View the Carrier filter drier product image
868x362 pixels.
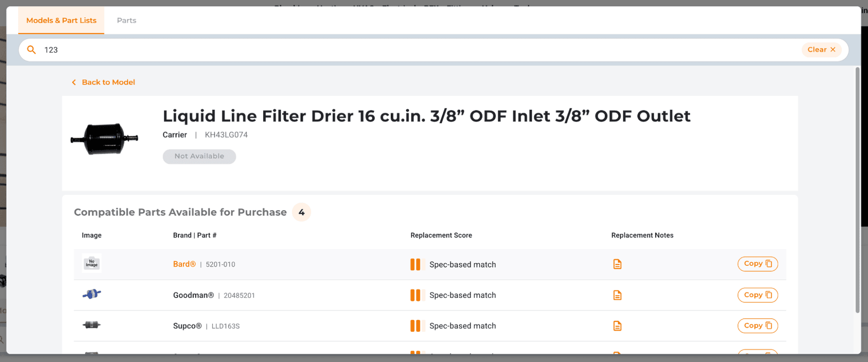click(104, 139)
